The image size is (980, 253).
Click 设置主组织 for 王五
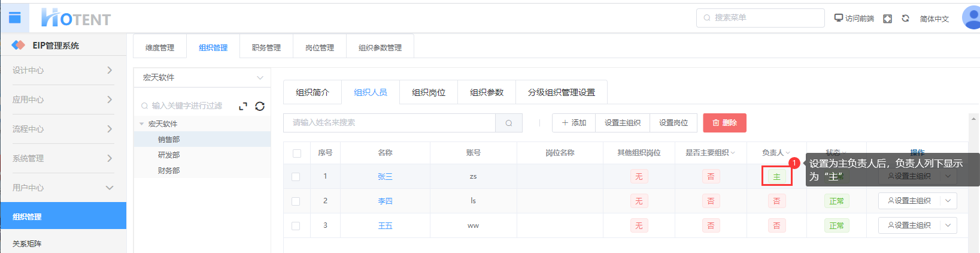909,225
